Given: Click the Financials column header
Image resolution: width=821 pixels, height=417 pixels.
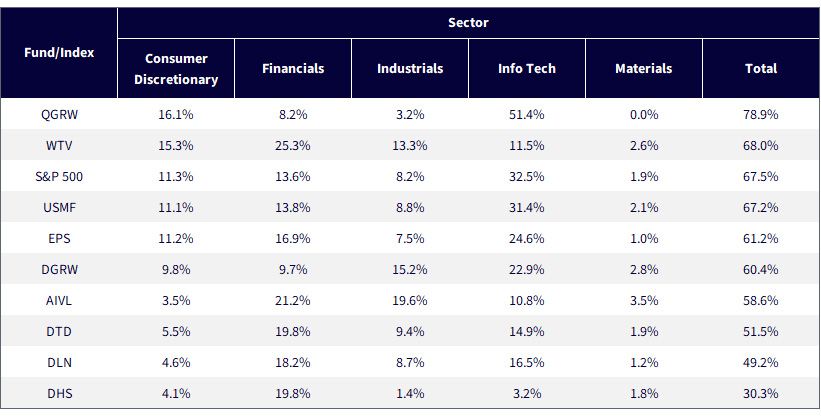Looking at the screenshot, I should tap(293, 69).
